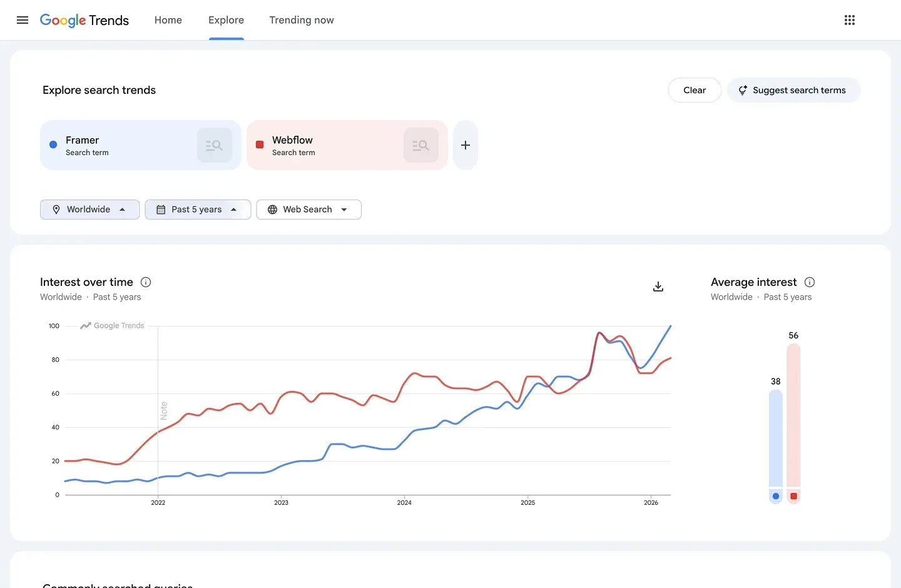This screenshot has height=588, width=901.
Task: Click the average value 38
Action: coord(776,381)
